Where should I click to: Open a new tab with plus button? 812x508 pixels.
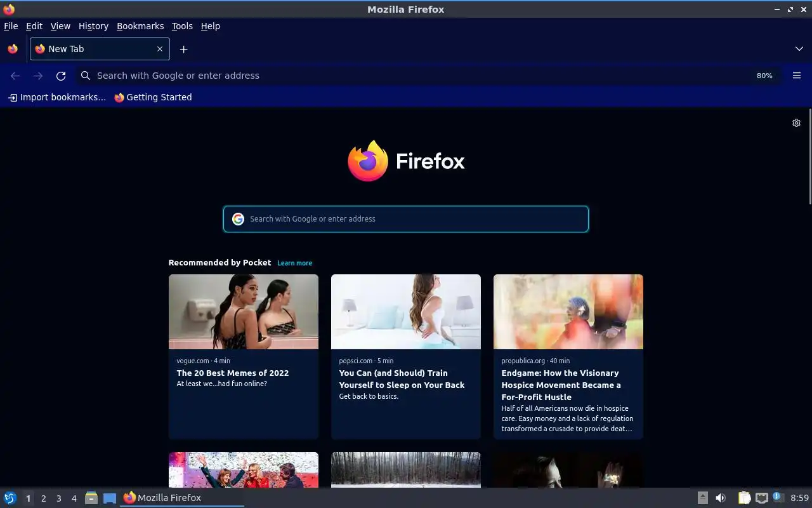point(183,49)
